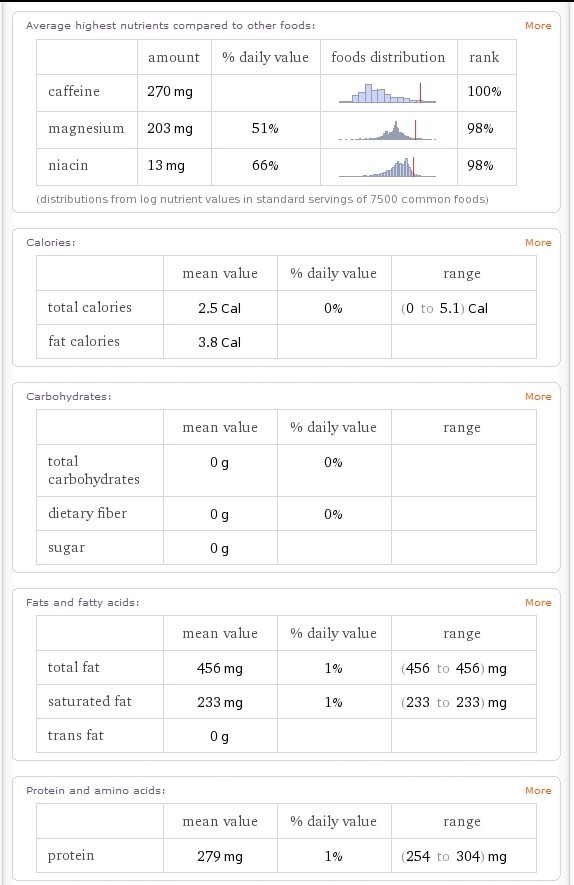Open More link in Calories section
This screenshot has height=885, width=574.
[x=538, y=243]
